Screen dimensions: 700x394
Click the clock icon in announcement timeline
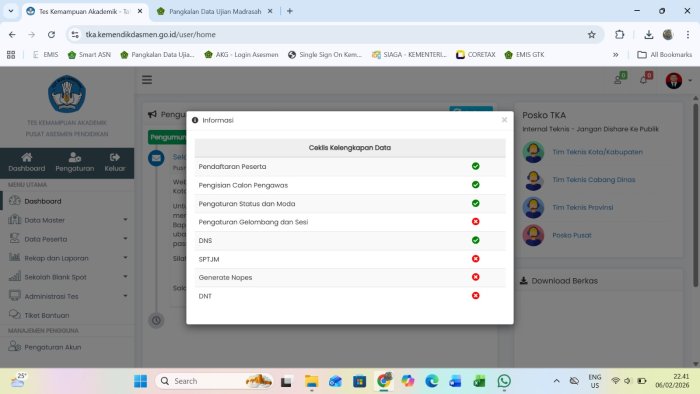[156, 320]
